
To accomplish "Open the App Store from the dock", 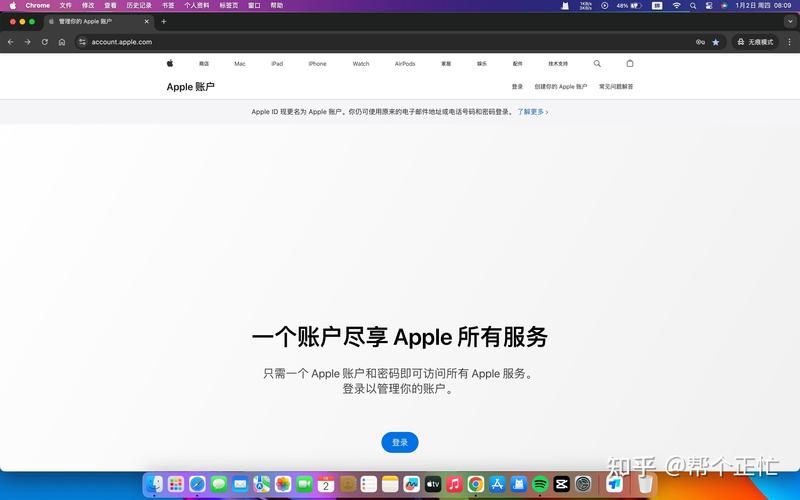I will [x=497, y=484].
